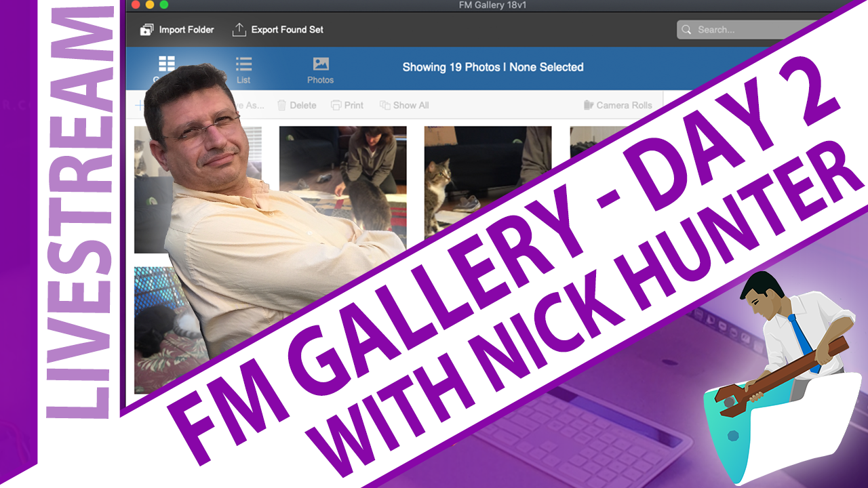
Task: Click the 'Showing 19 Photos | None Selected' status text
Action: click(493, 67)
